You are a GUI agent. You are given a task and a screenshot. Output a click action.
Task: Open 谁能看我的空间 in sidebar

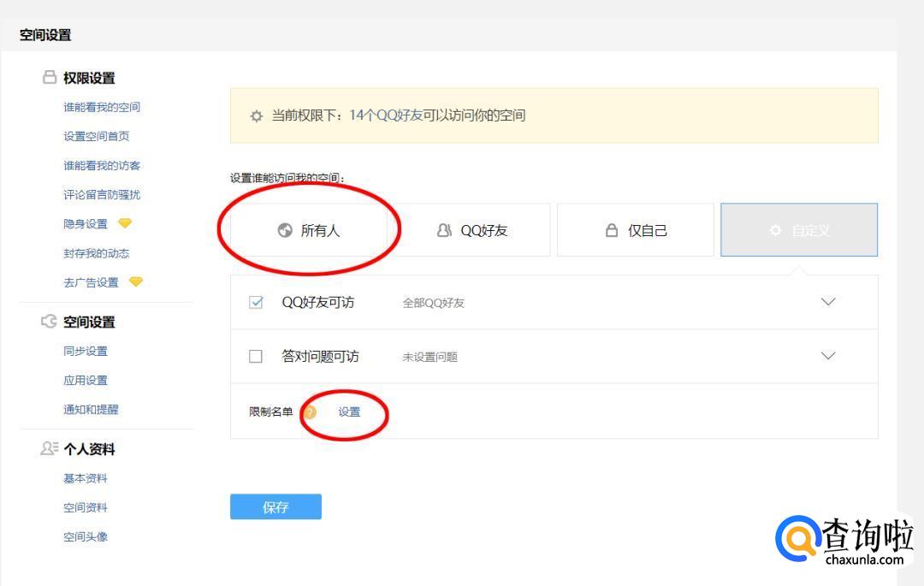[102, 107]
